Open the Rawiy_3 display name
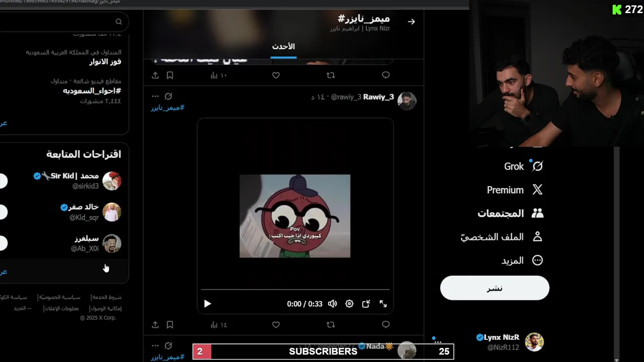The width and height of the screenshot is (644, 362). point(378,97)
